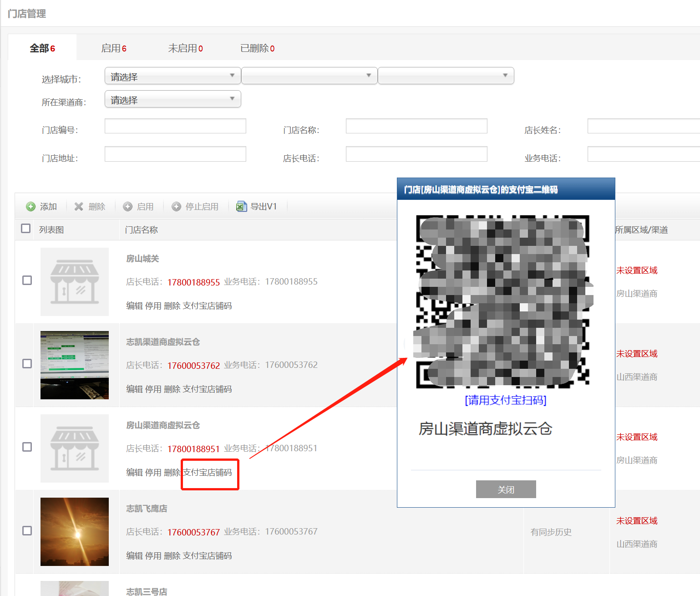Click 支付宝店铺码 for 志凯渠道商虚拟云仓
The width and height of the screenshot is (700, 596).
(x=208, y=389)
